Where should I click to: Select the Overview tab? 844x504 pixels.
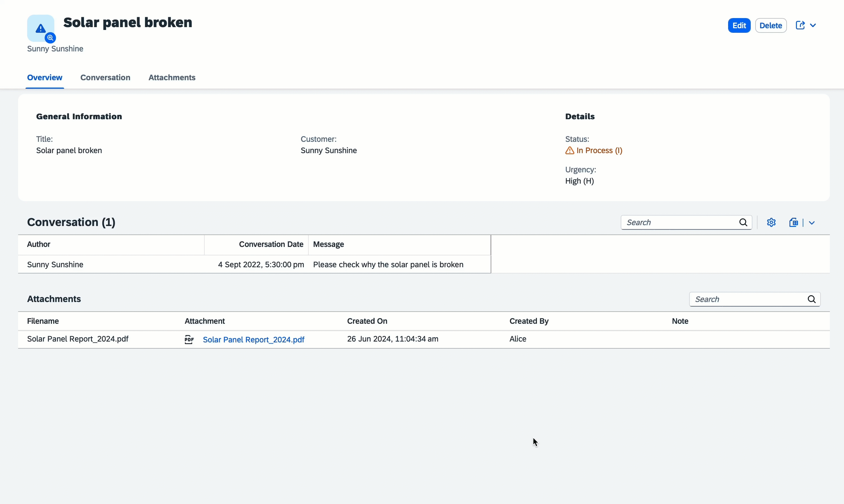(x=44, y=77)
